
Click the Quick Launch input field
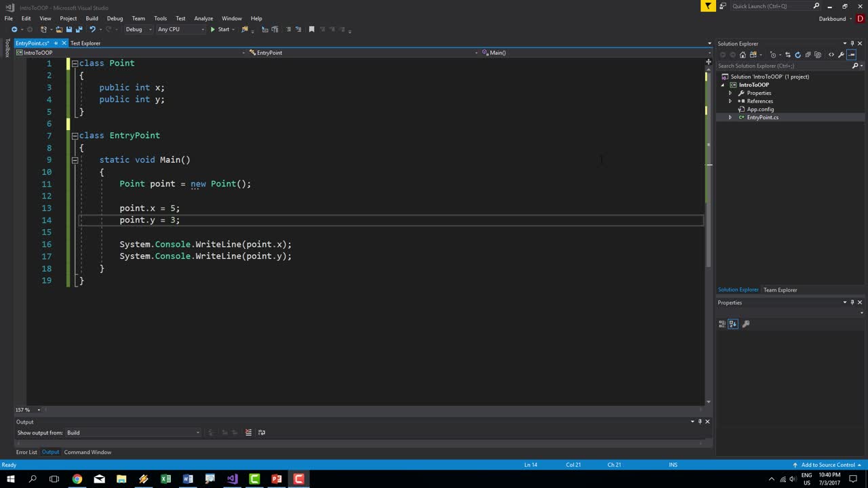coord(770,6)
